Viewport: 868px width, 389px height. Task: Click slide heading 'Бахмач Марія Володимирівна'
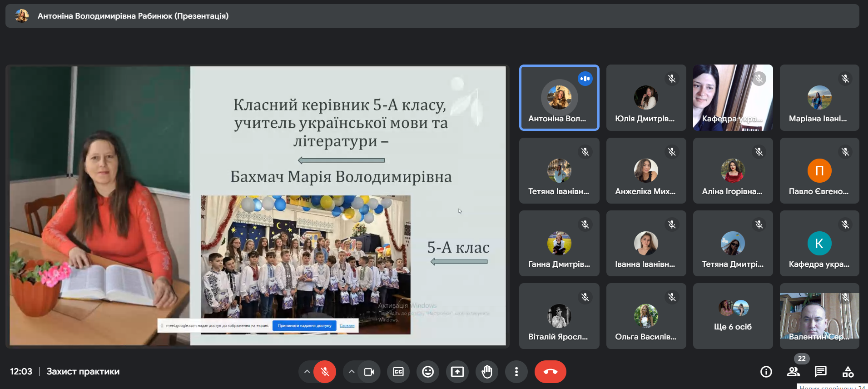pos(341,176)
